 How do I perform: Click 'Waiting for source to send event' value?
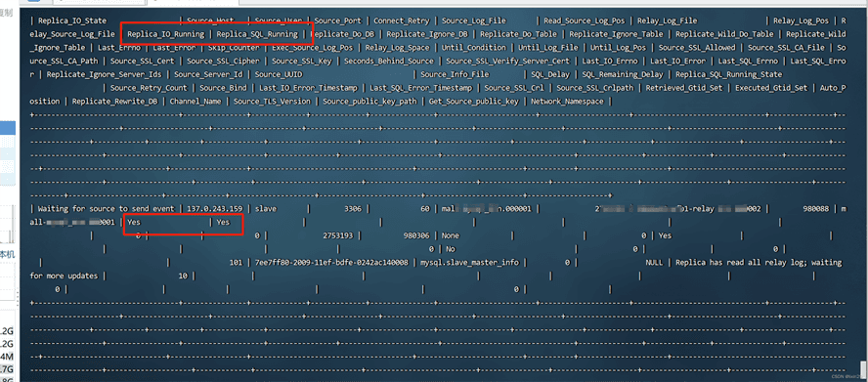(107, 209)
